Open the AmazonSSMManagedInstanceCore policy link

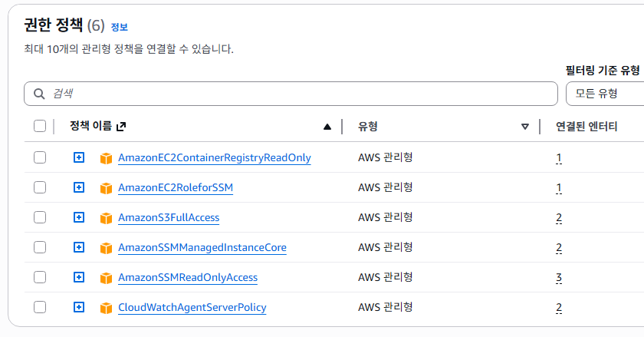point(202,248)
